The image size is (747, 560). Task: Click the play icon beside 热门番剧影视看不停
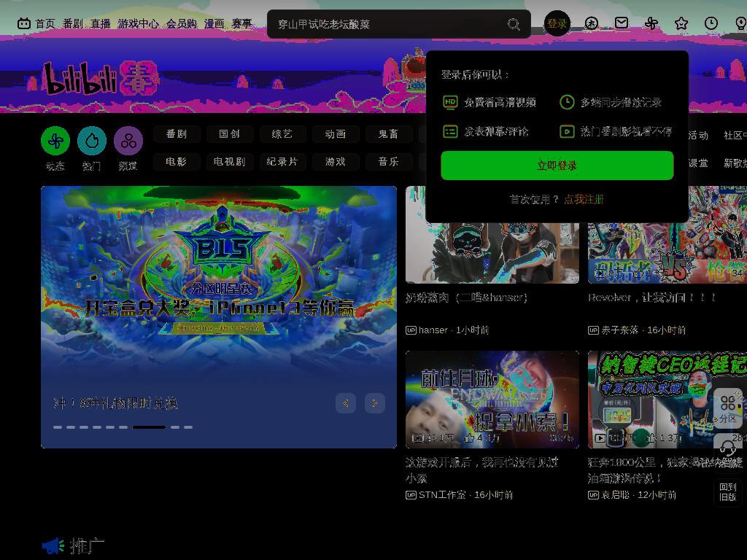[567, 131]
